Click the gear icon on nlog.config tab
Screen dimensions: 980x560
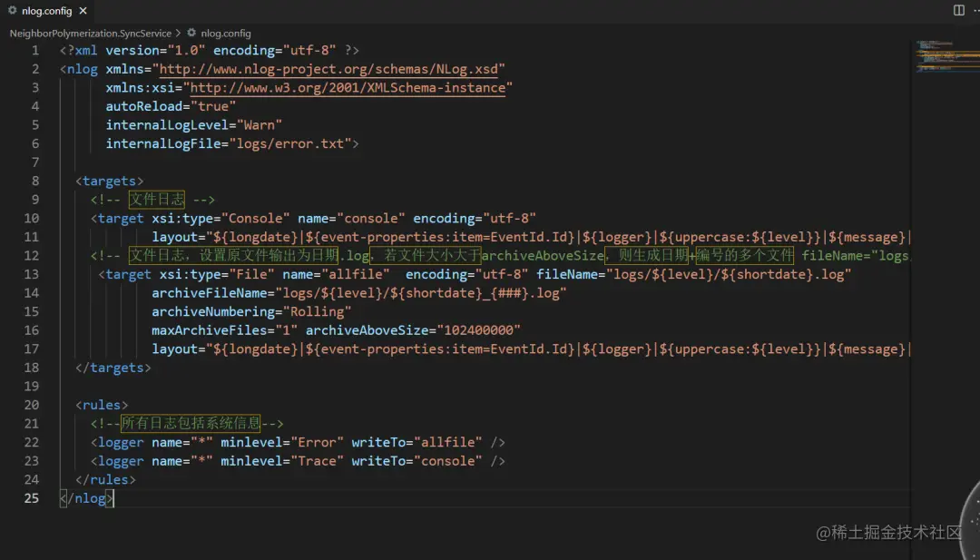pyautogui.click(x=12, y=11)
